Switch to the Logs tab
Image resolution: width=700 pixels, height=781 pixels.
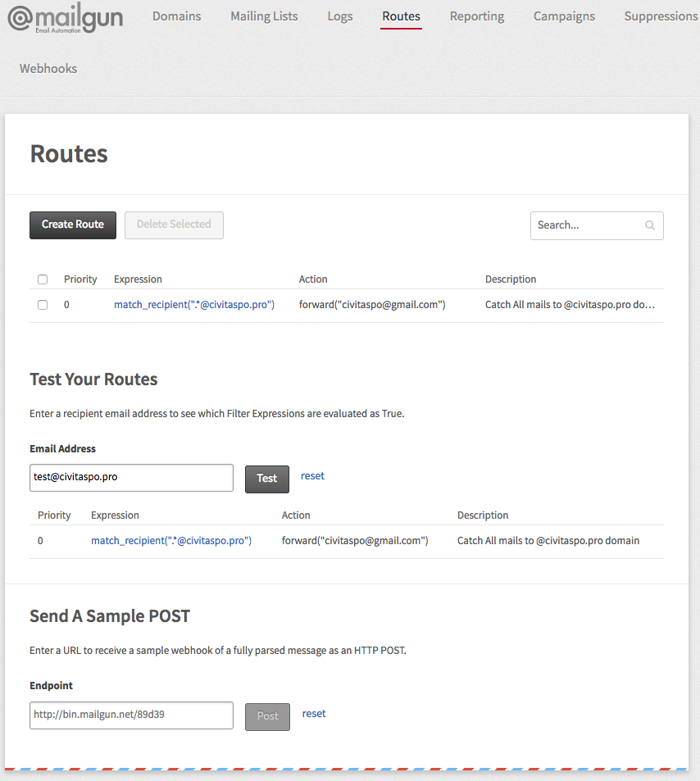coord(340,16)
